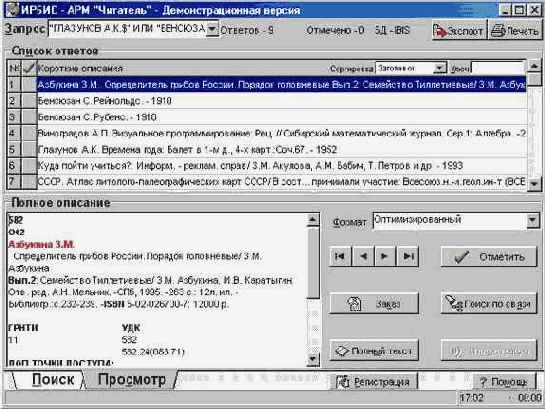
Task: Select row 'Азбукина З.М. Определитель грибов России'
Action: point(282,84)
